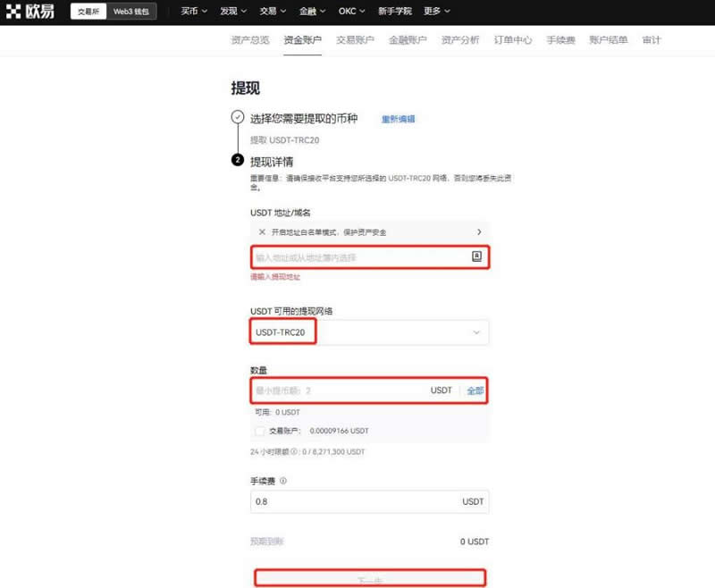
Task: Expand the 更多 menu
Action: click(x=437, y=12)
